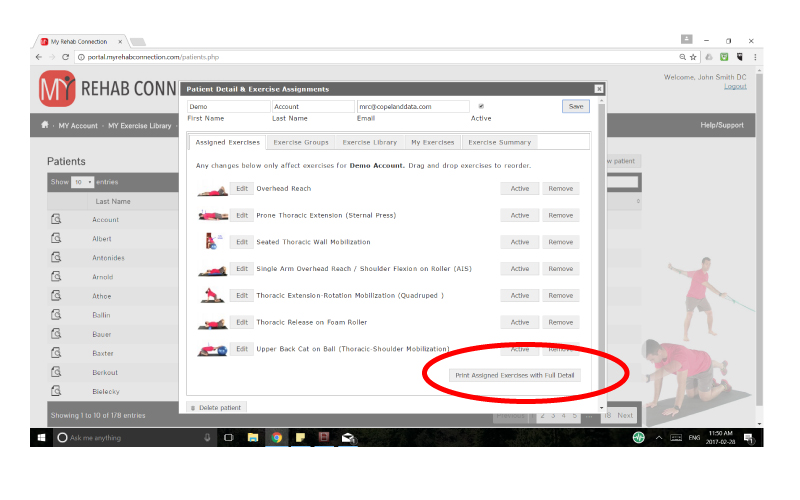This screenshot has height=500, width=800.
Task: Switch to Exercise Groups tab
Action: [x=301, y=142]
